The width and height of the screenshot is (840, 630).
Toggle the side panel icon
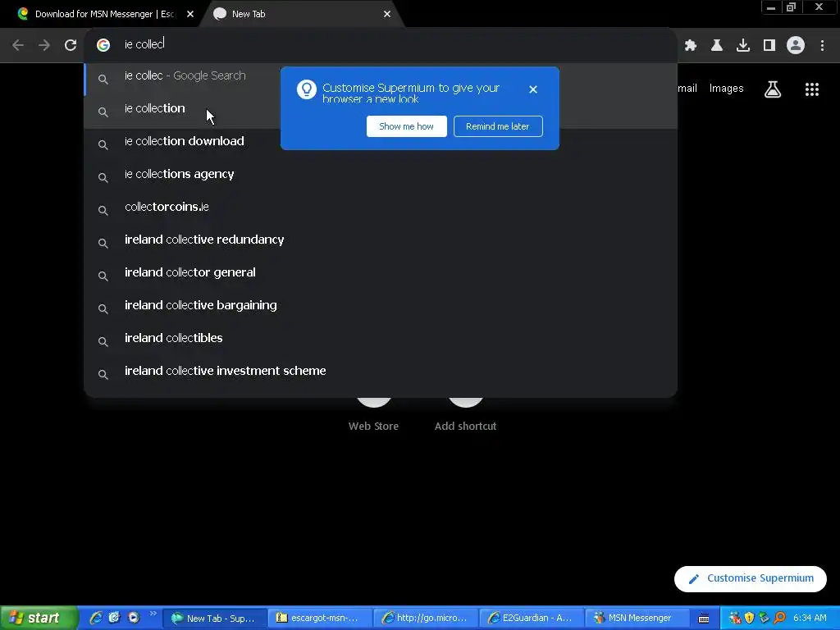[769, 46]
